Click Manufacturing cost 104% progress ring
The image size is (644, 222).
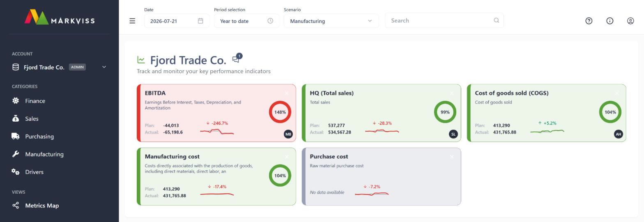click(280, 176)
